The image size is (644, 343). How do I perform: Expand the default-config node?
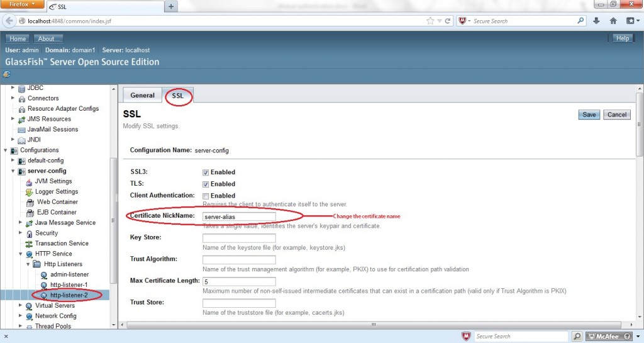pos(13,160)
